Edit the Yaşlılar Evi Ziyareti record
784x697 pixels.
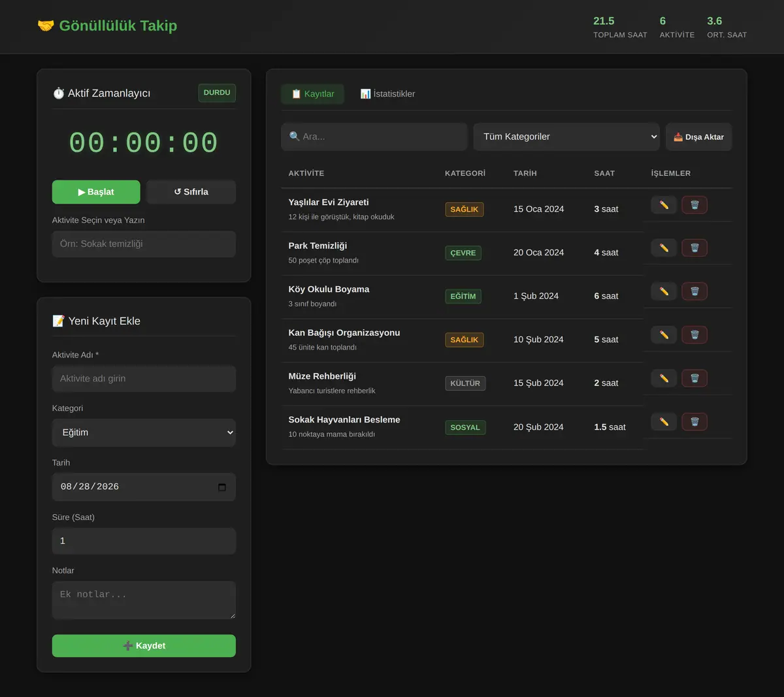[x=664, y=205]
